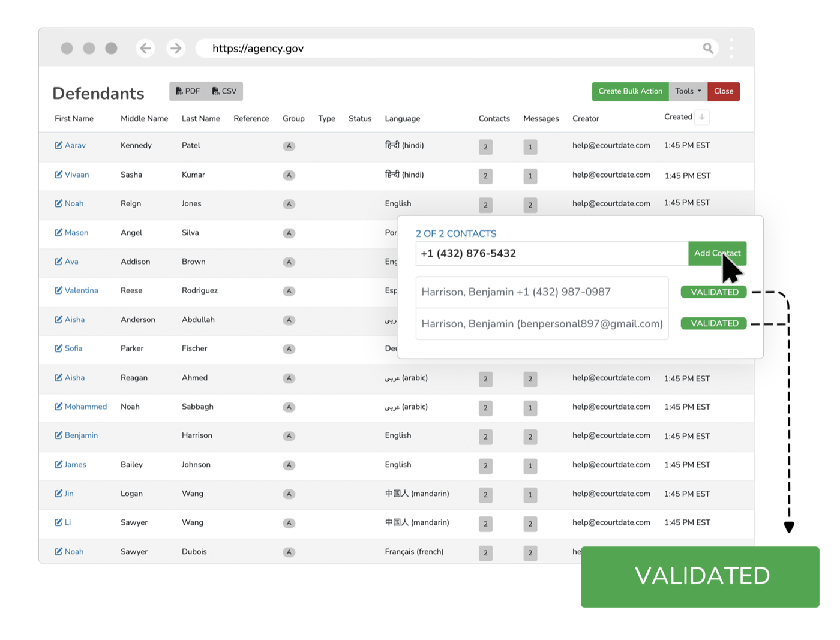Open defendant Benjamin record

click(81, 435)
